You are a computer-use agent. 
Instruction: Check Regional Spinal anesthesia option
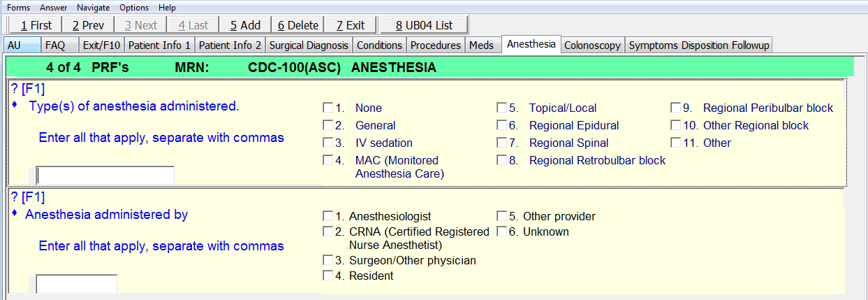[501, 143]
